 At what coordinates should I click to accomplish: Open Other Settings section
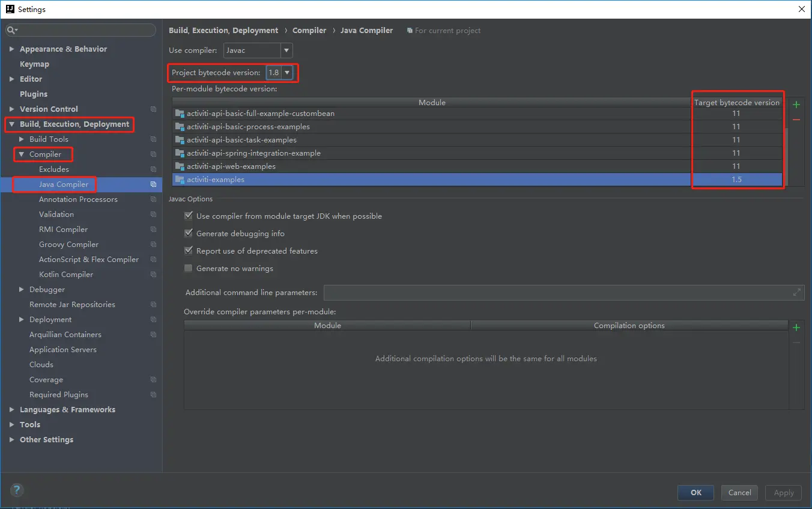click(46, 440)
